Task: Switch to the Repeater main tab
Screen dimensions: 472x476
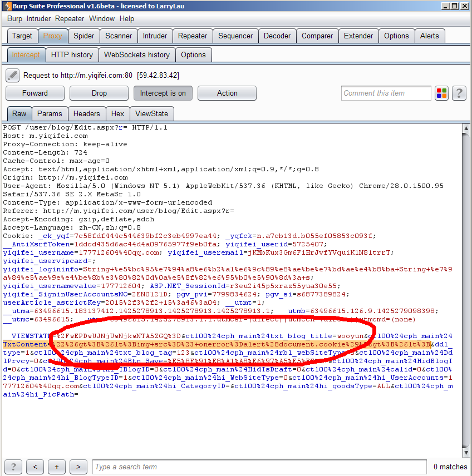Action: pyautogui.click(x=193, y=36)
